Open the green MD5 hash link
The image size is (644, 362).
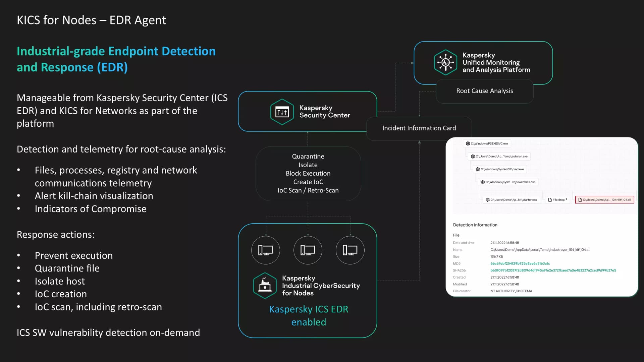pyautogui.click(x=520, y=263)
